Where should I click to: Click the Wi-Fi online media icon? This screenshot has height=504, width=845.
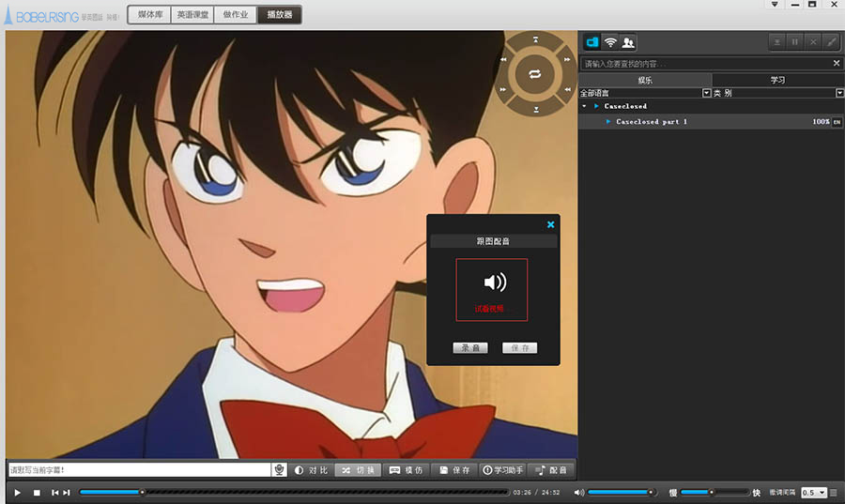click(610, 42)
